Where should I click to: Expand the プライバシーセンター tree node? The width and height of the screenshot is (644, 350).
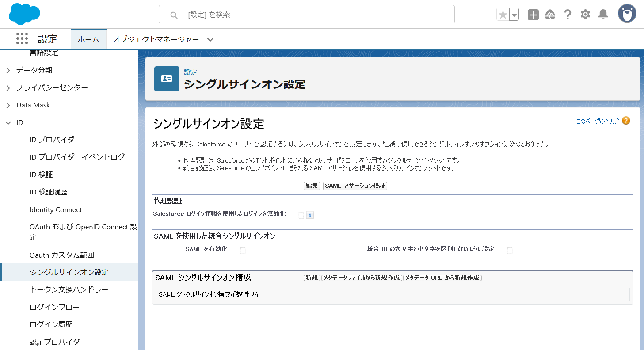tap(8, 88)
